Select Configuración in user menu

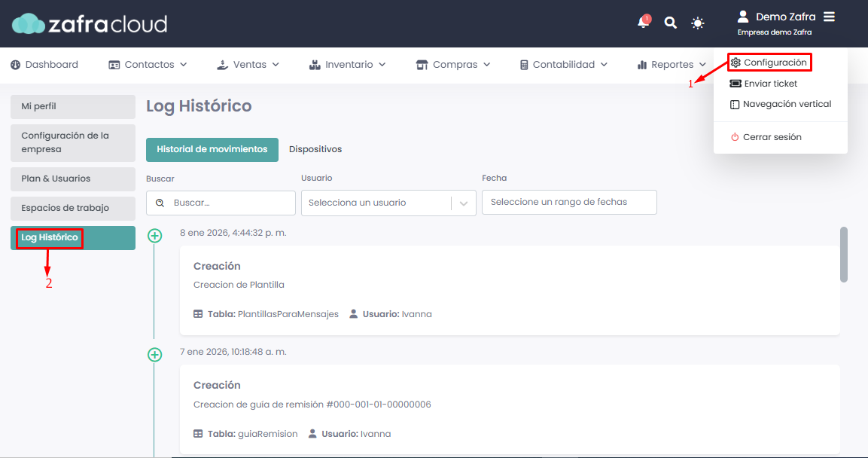coord(769,63)
